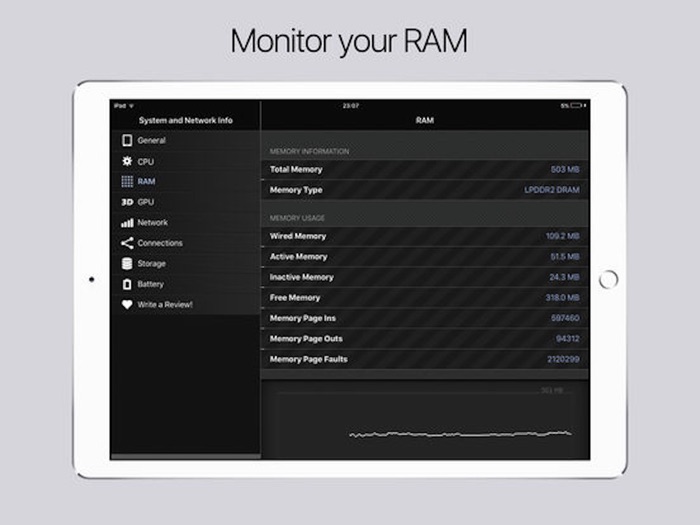Tap the Wi-Fi indicator in status bar
Screen dimensions: 700x525
pos(131,106)
